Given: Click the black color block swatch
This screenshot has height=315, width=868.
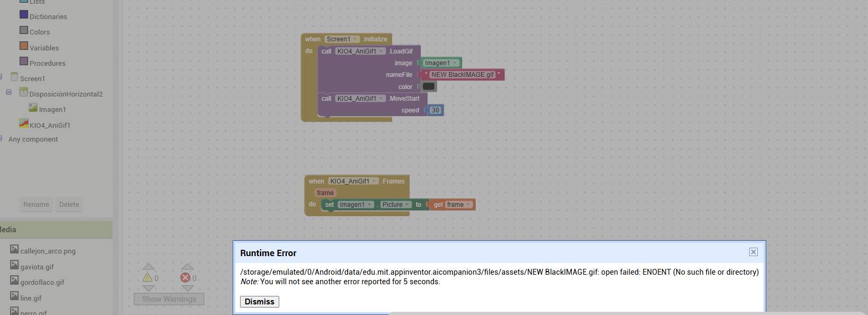Looking at the screenshot, I should (x=429, y=86).
